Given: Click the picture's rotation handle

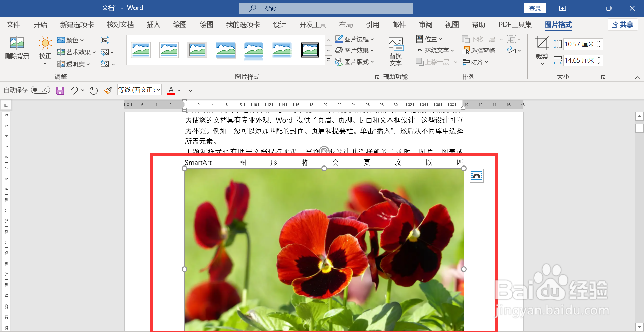Looking at the screenshot, I should 324,151.
